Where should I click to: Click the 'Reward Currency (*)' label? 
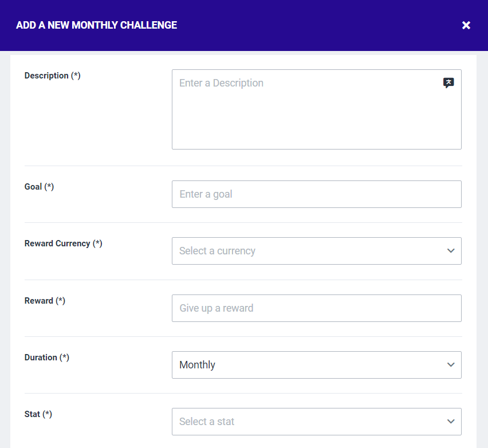coord(63,243)
